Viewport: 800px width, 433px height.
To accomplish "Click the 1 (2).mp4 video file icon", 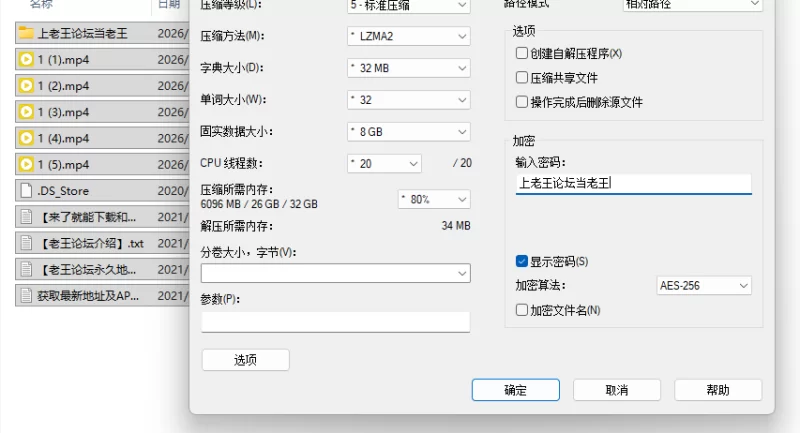I will pos(26,85).
